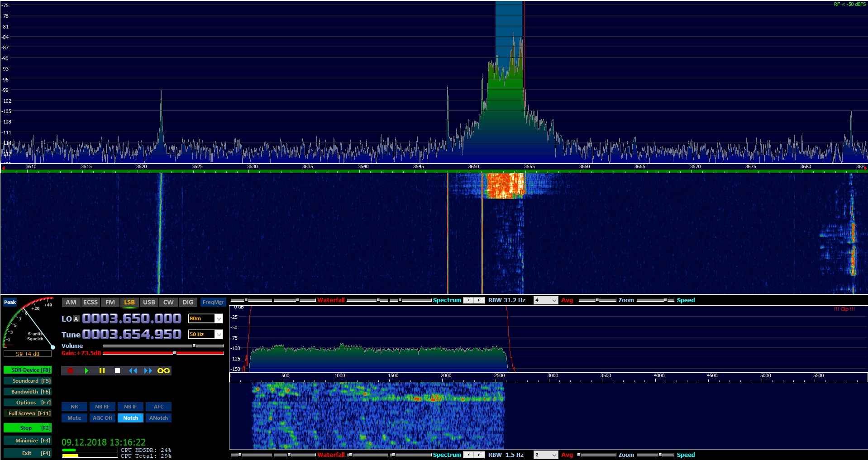Viewport: 868px width, 460px height.
Task: Open the FreqMgr frequency manager
Action: tap(213, 302)
